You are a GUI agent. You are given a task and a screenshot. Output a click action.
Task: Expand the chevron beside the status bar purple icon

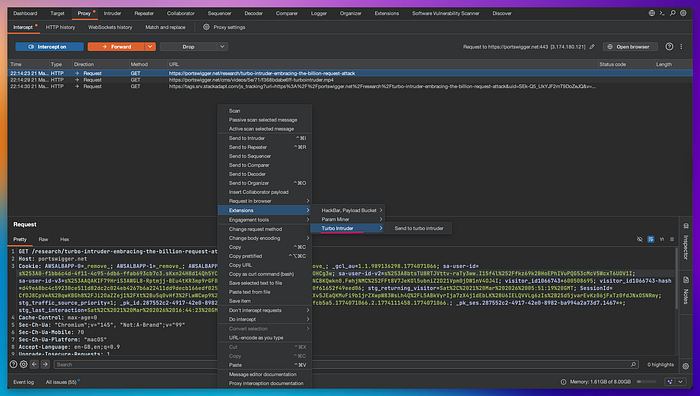(680, 382)
